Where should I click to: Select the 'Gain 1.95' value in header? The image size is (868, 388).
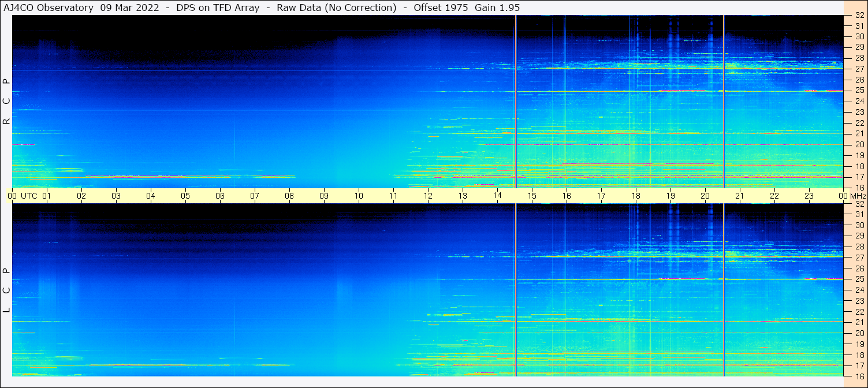click(x=497, y=8)
